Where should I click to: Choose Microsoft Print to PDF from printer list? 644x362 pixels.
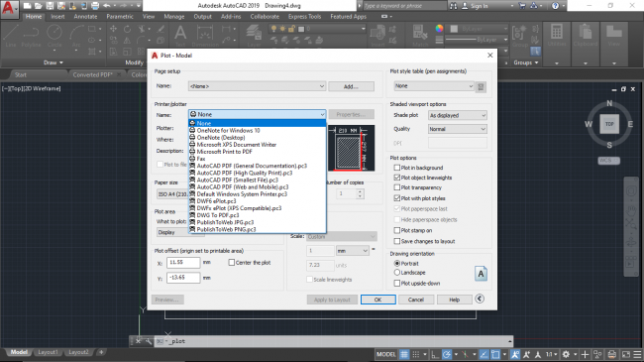tap(258, 152)
